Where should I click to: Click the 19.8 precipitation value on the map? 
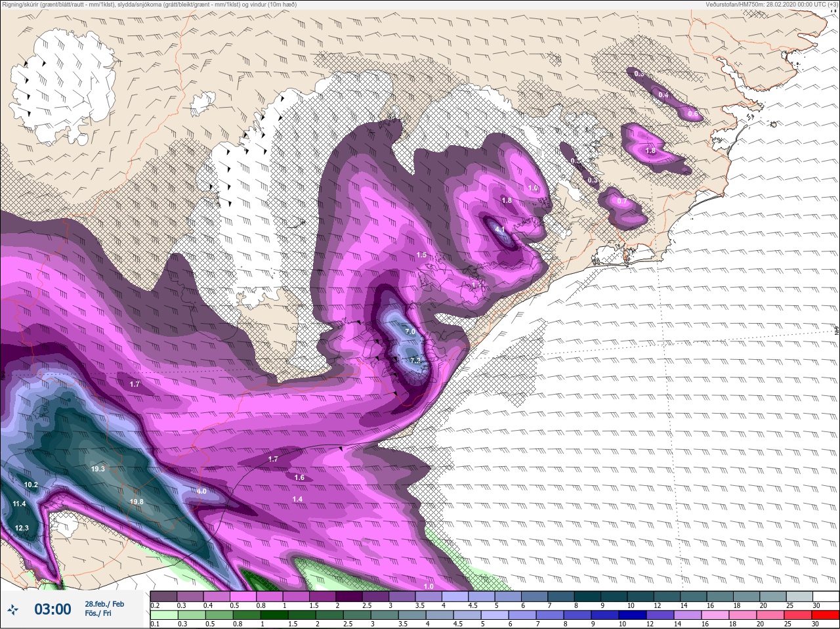tap(136, 502)
